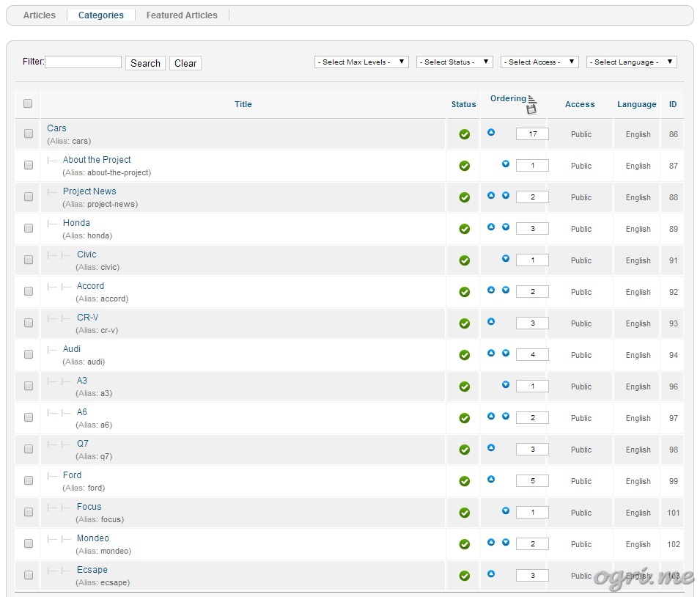Move Project News down with arrow
The image size is (700, 597).
coord(505,195)
